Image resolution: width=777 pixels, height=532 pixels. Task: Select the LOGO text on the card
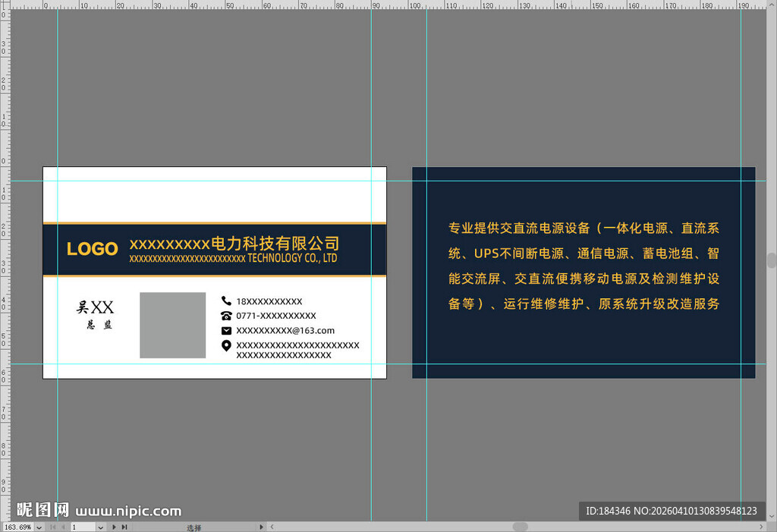pos(92,249)
